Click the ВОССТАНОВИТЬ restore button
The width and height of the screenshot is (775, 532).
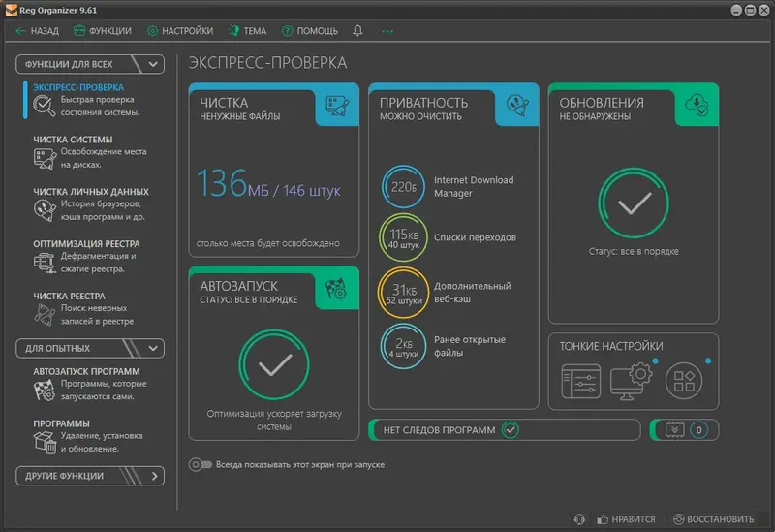714,519
